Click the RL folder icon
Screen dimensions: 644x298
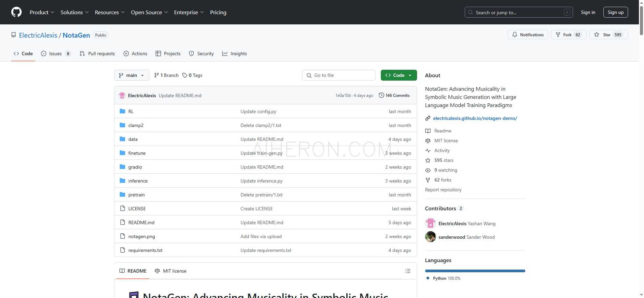point(122,111)
